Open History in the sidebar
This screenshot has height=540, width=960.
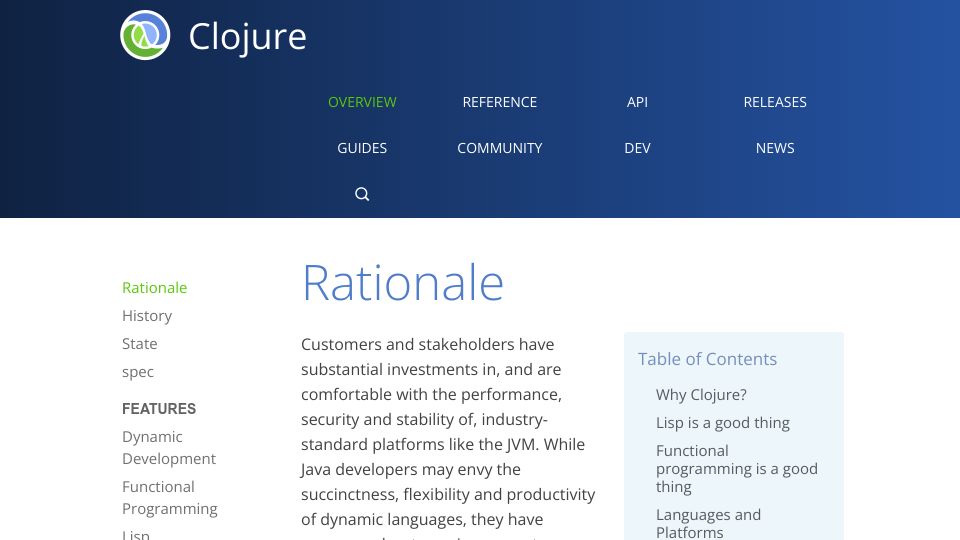147,316
